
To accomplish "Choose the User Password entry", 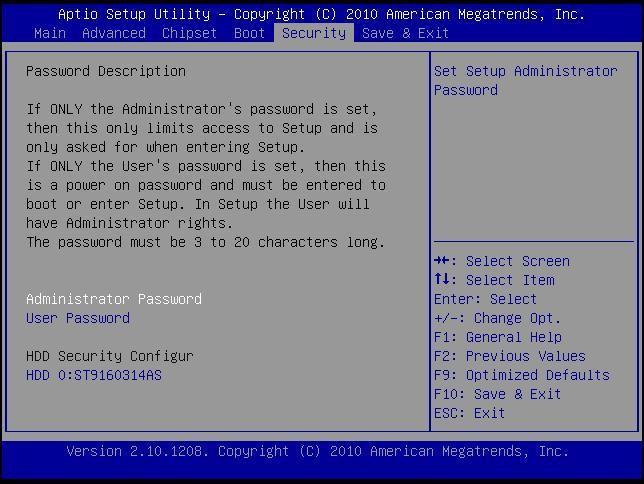I will pyautogui.click(x=77, y=318).
